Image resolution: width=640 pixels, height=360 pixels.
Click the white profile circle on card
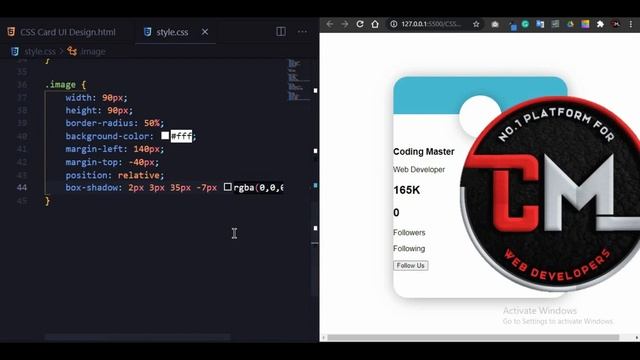click(480, 117)
